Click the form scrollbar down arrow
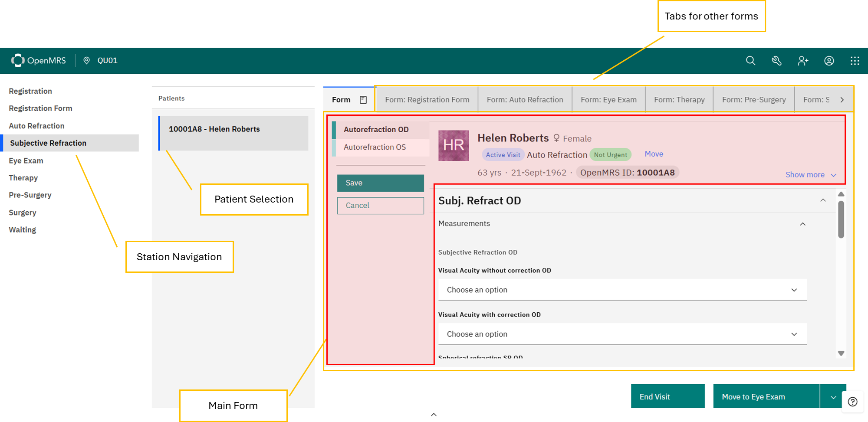 841,353
